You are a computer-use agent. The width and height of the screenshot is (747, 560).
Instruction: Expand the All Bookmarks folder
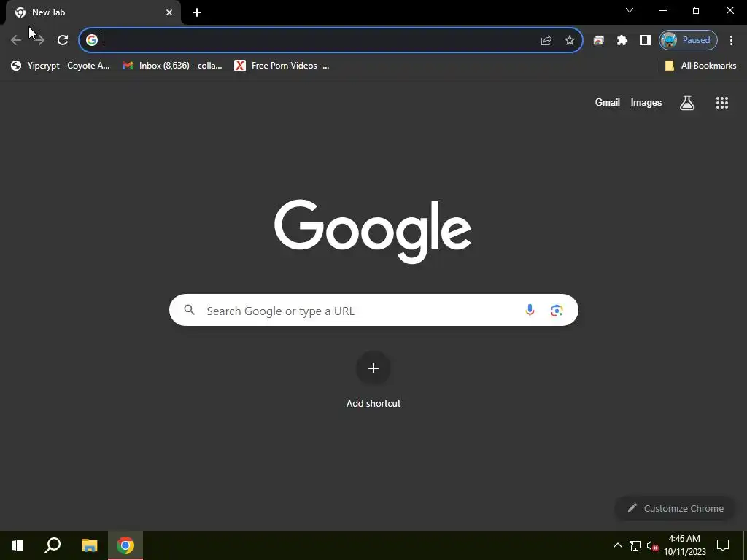(700, 66)
